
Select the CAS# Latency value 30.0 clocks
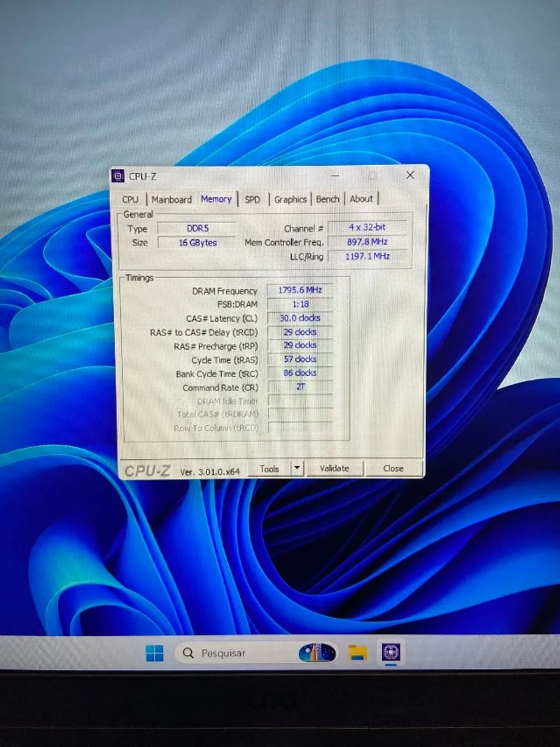coord(300,318)
